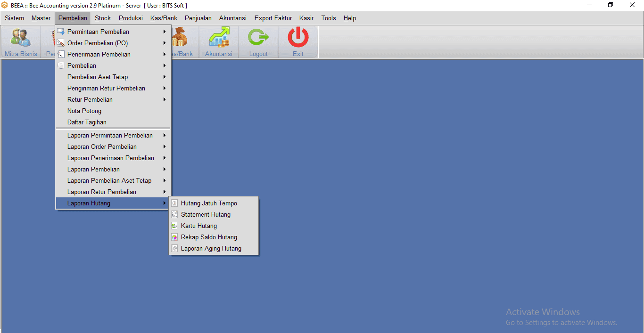The image size is (644, 333).
Task: Click the Help menu
Action: [x=350, y=18]
